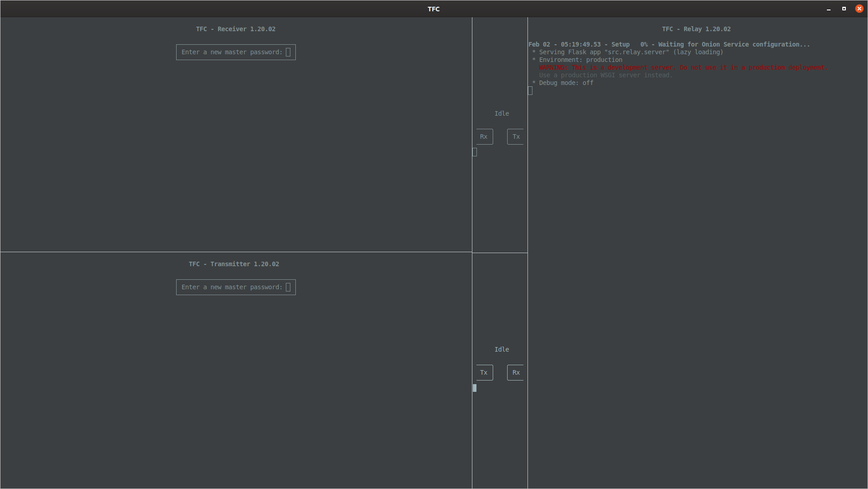Click the 'Environment: production' line
868x489 pixels.
point(580,60)
